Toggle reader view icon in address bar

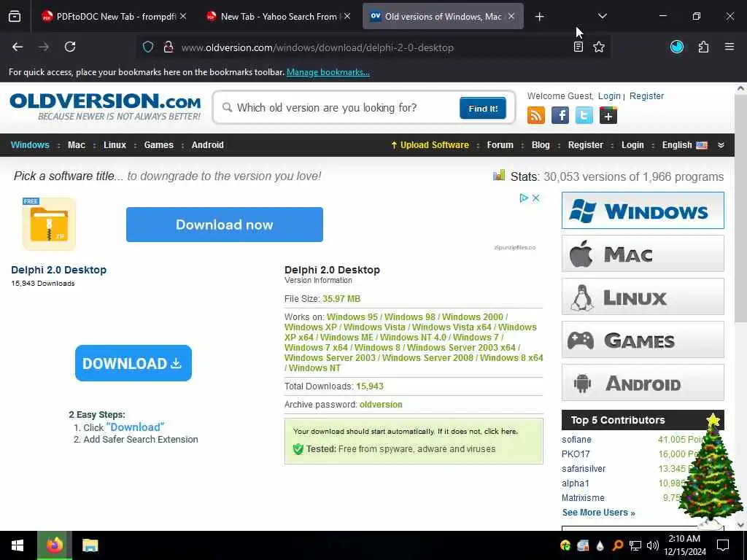click(x=578, y=47)
